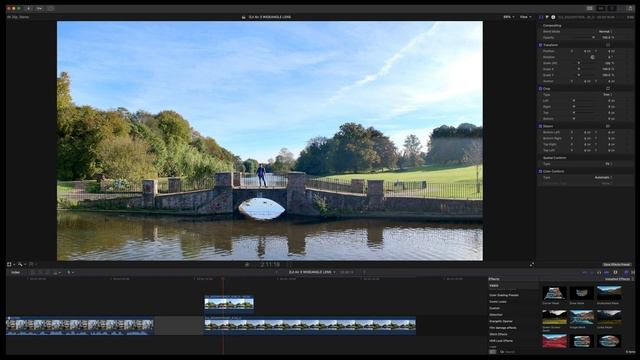
Task: Click the Rotation dial control
Action: coord(593,57)
